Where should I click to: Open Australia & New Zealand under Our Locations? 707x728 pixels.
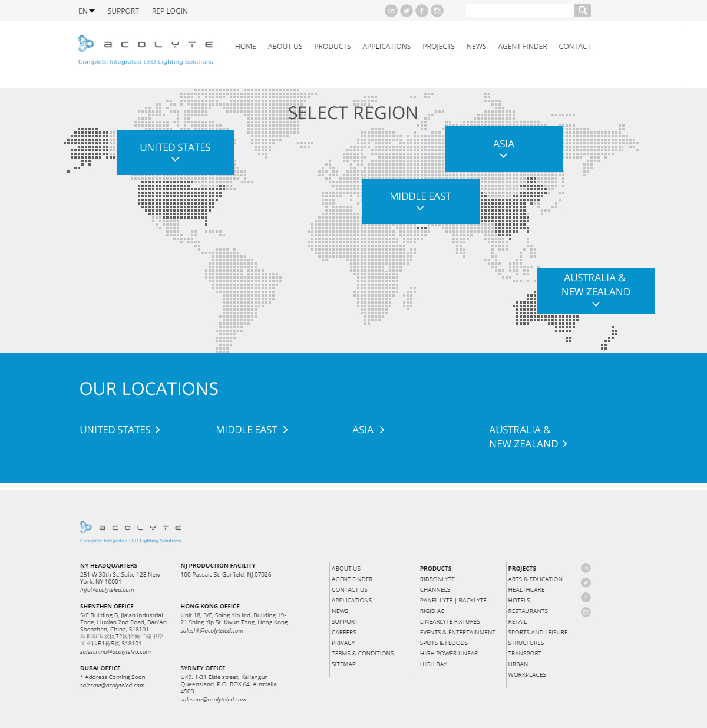[528, 437]
